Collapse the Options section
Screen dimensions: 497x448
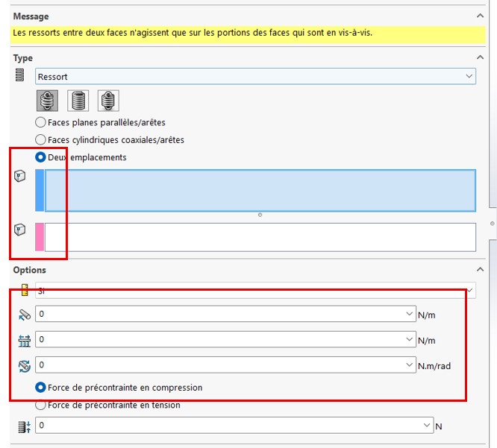click(x=480, y=270)
